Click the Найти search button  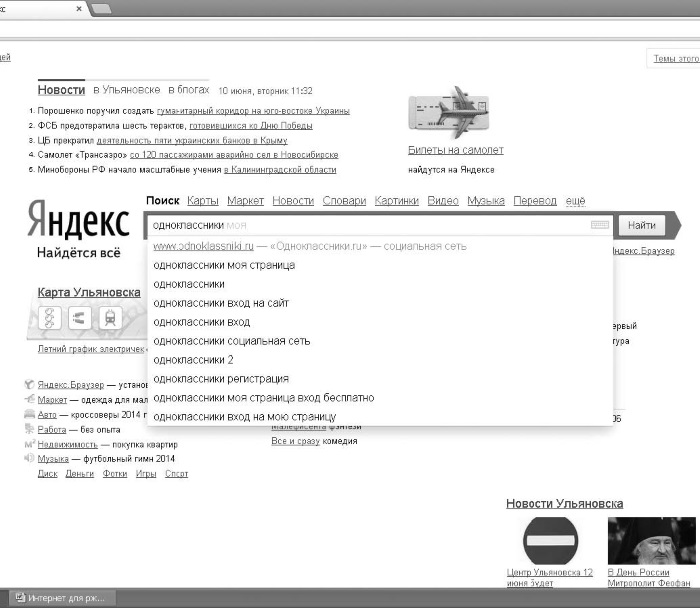coord(642,225)
